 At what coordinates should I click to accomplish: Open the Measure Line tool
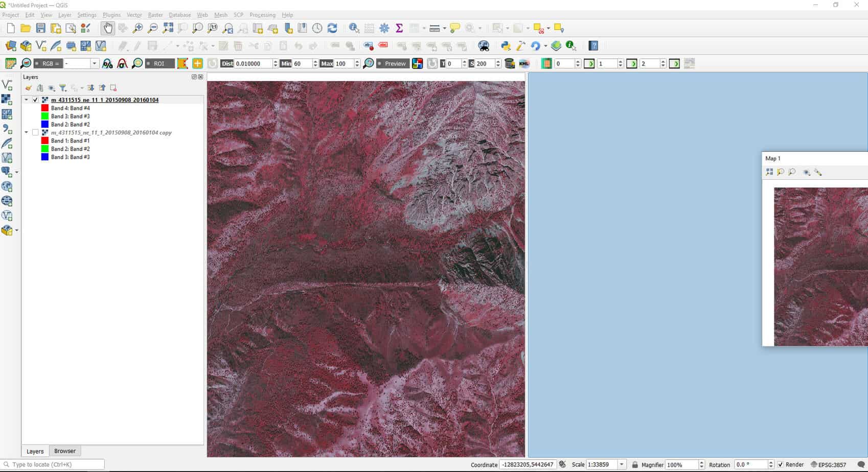tap(433, 28)
